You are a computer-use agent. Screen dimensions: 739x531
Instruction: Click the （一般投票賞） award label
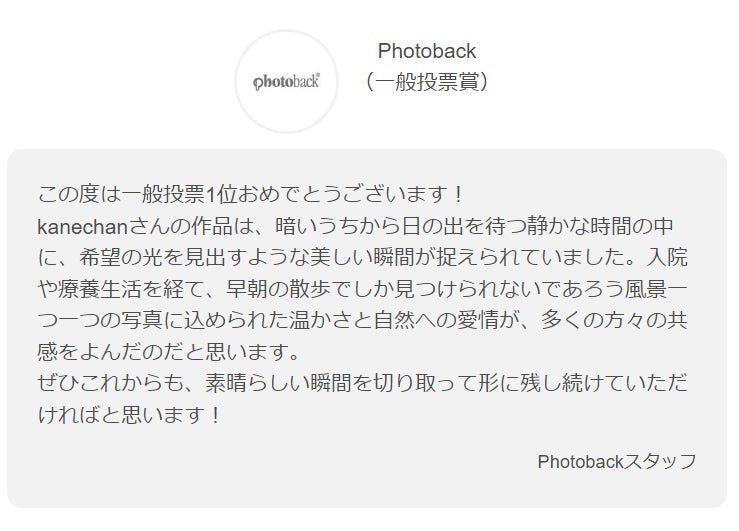[x=427, y=82]
